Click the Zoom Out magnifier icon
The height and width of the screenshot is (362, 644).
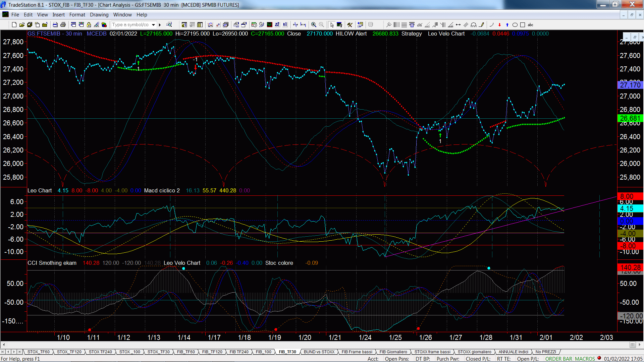tap(321, 25)
